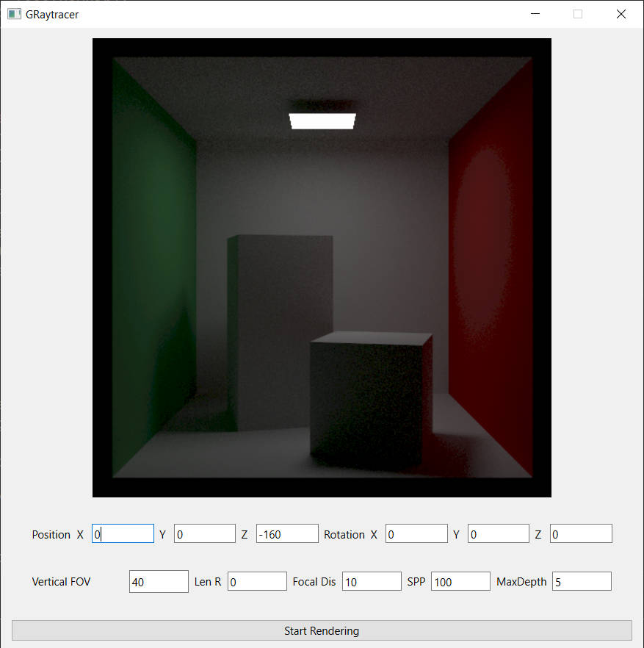
Task: Click the Rotation X input field
Action: 416,534
